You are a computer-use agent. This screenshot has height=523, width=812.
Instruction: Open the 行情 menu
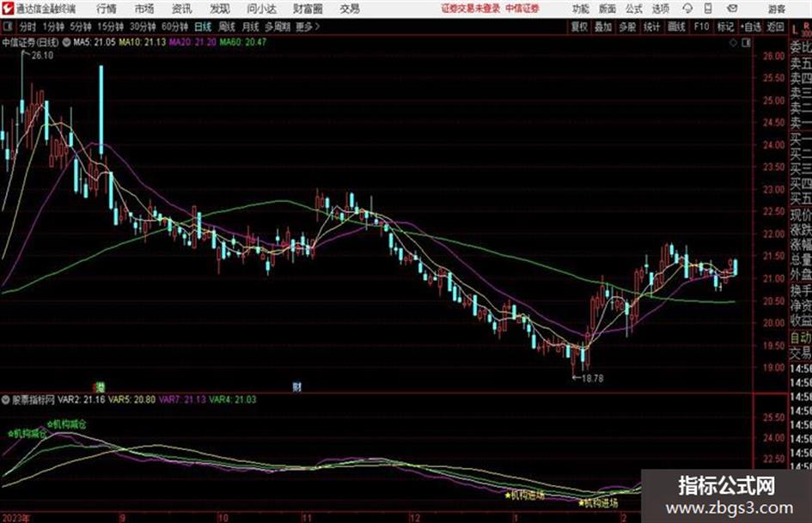[x=107, y=9]
